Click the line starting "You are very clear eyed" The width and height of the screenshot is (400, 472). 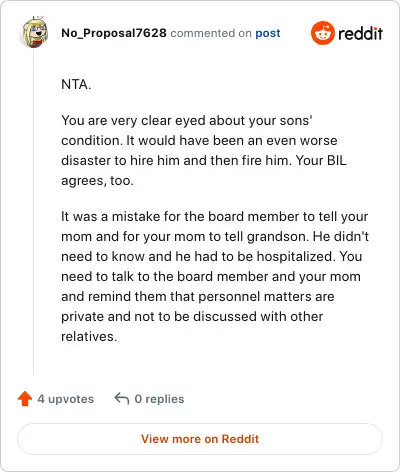point(187,121)
